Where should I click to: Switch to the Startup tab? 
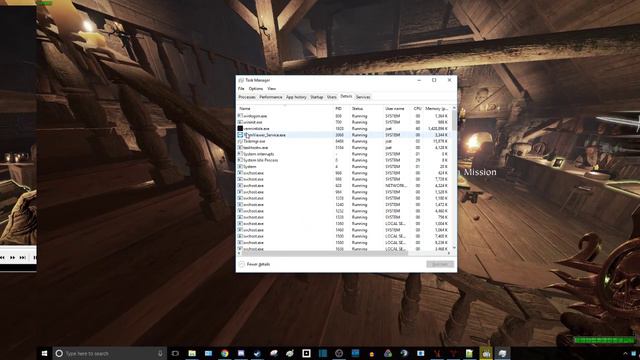(317, 97)
